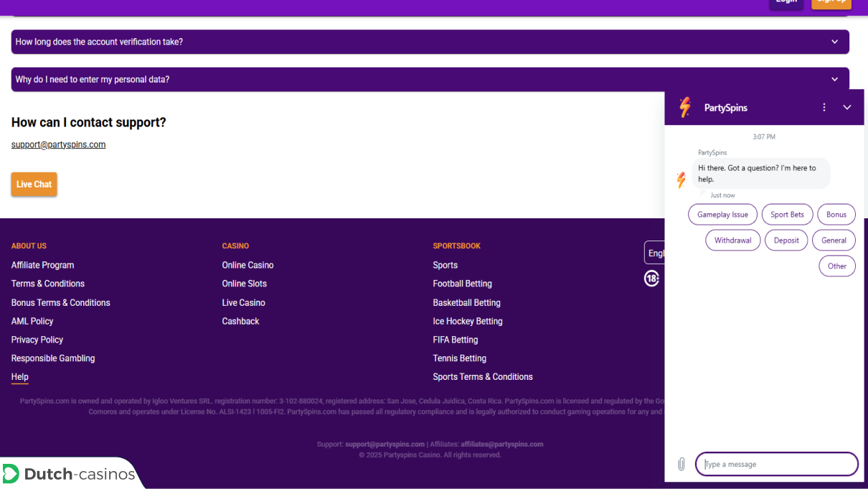Click the CASINO footer heading

point(236,246)
